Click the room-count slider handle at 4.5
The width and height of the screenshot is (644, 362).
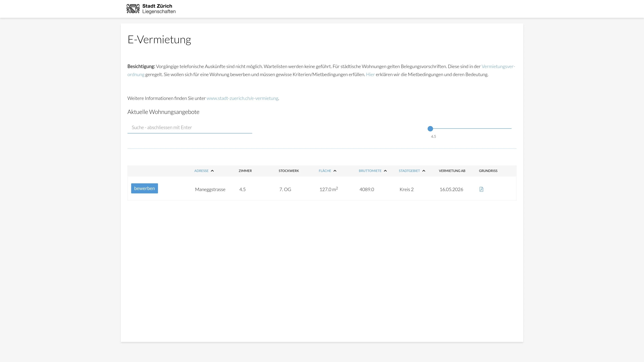click(430, 129)
